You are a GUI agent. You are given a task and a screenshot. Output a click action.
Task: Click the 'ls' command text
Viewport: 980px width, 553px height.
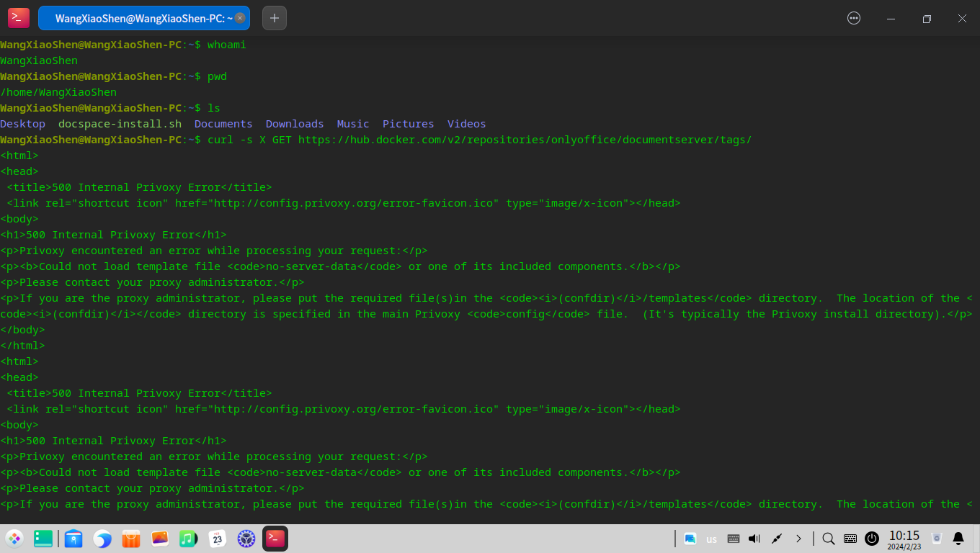point(214,108)
